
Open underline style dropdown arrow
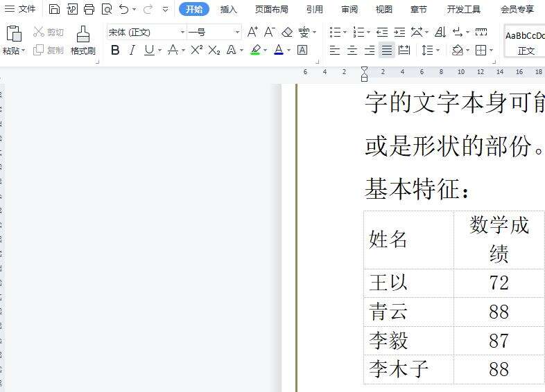click(x=159, y=51)
